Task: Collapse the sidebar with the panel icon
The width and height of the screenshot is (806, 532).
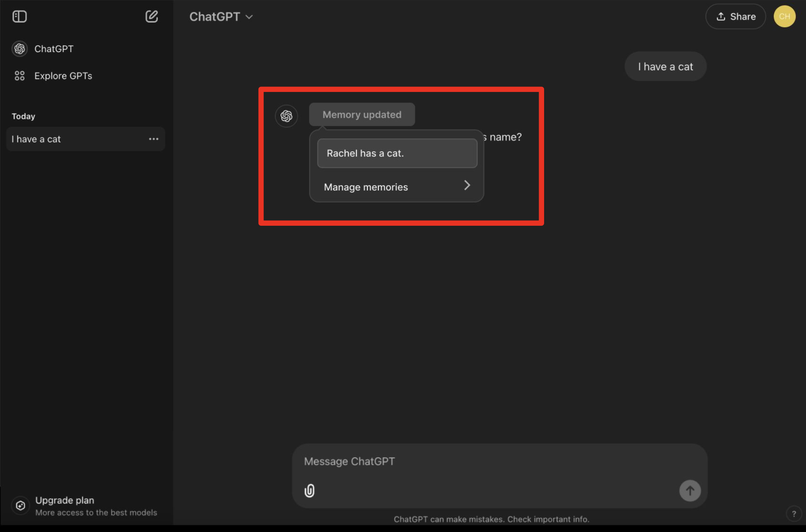Action: point(19,17)
